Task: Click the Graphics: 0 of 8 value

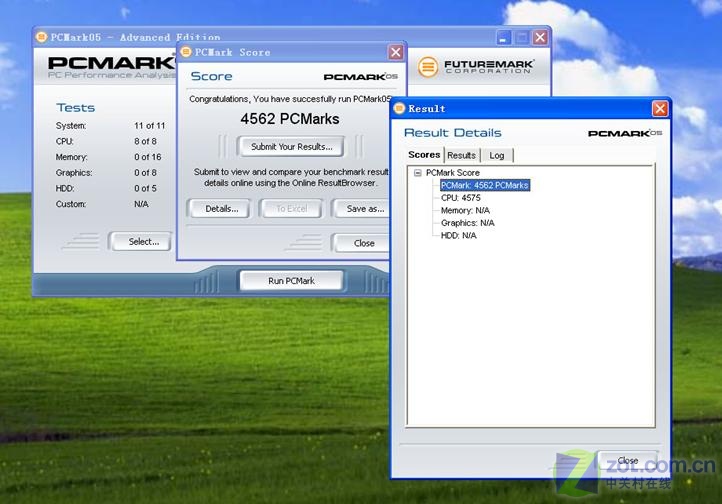Action: tap(146, 173)
